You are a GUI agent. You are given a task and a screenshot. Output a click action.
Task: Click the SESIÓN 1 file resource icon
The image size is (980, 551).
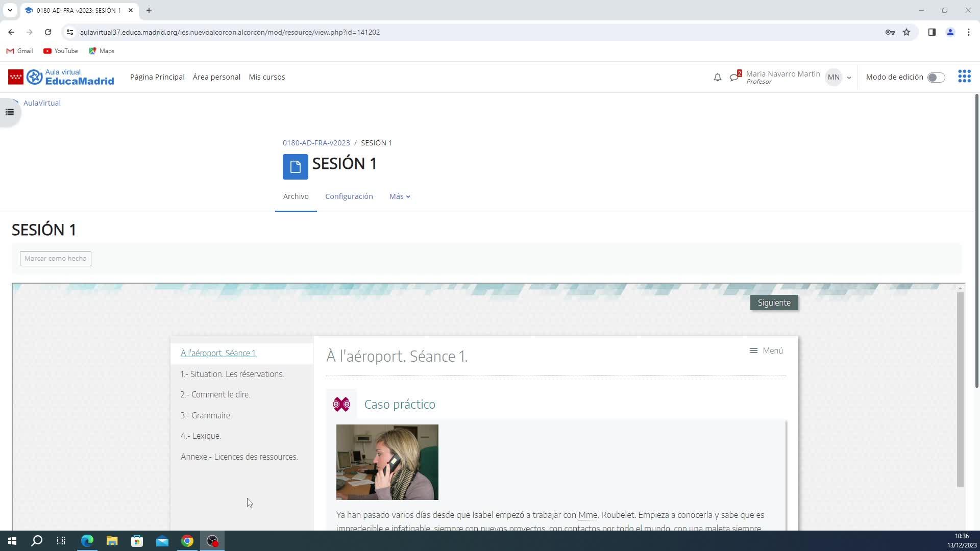click(295, 167)
